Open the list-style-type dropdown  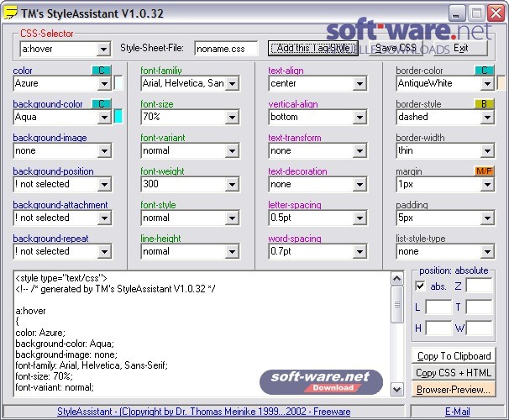(x=487, y=251)
